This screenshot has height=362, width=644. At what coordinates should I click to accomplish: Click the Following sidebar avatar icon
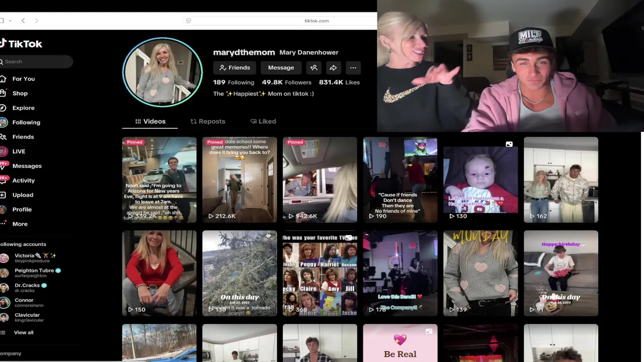click(3, 122)
